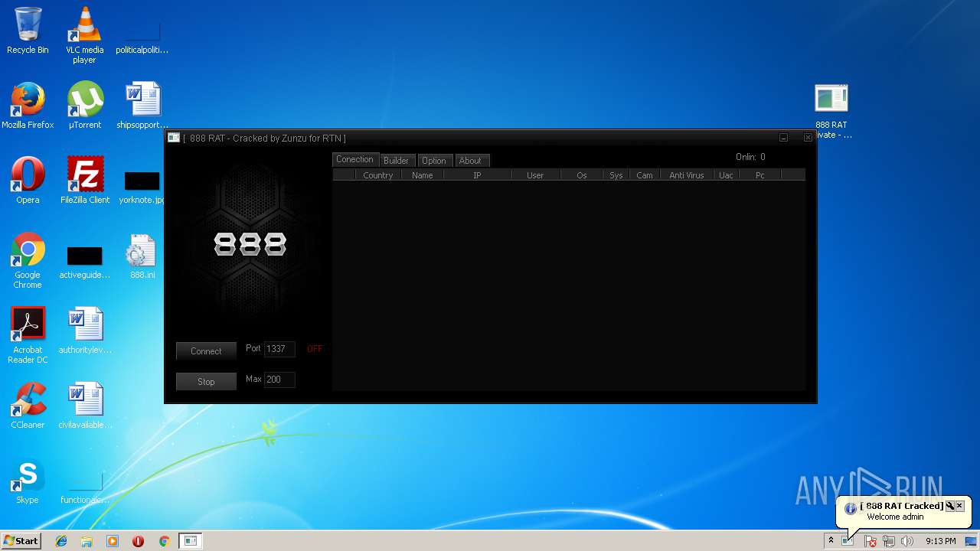The image size is (980, 551).
Task: Click the Anti Virus column header
Action: pos(687,175)
